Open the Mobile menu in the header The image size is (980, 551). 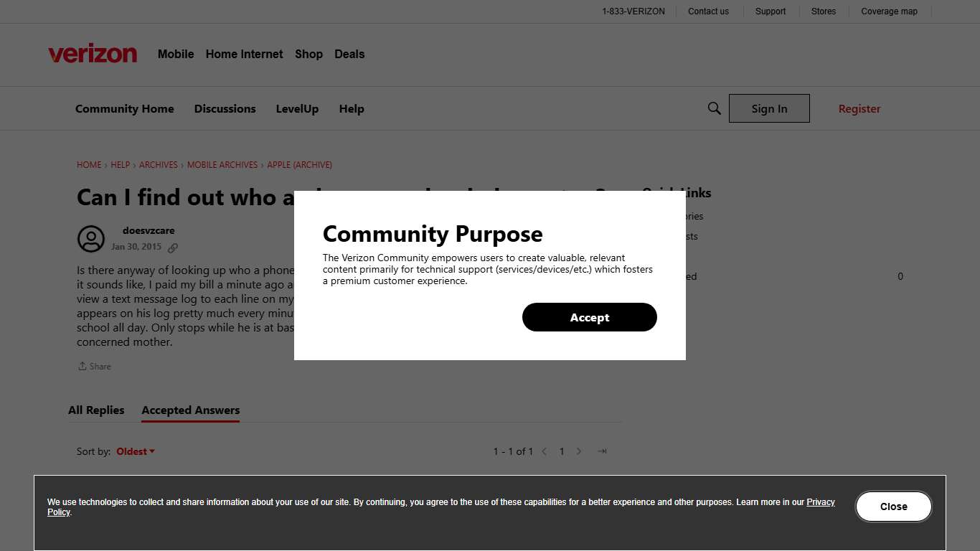coord(175,54)
